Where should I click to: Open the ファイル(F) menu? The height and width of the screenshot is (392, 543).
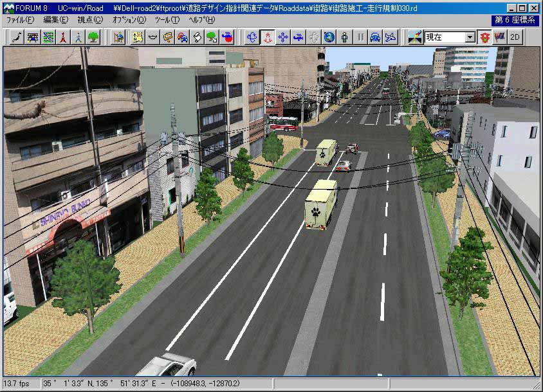[20, 20]
